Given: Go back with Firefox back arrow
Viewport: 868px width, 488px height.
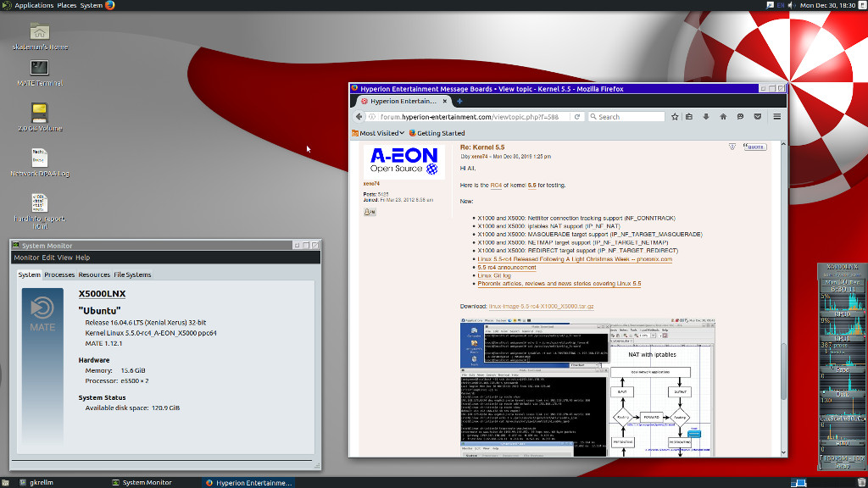Looking at the screenshot, I should [x=359, y=117].
